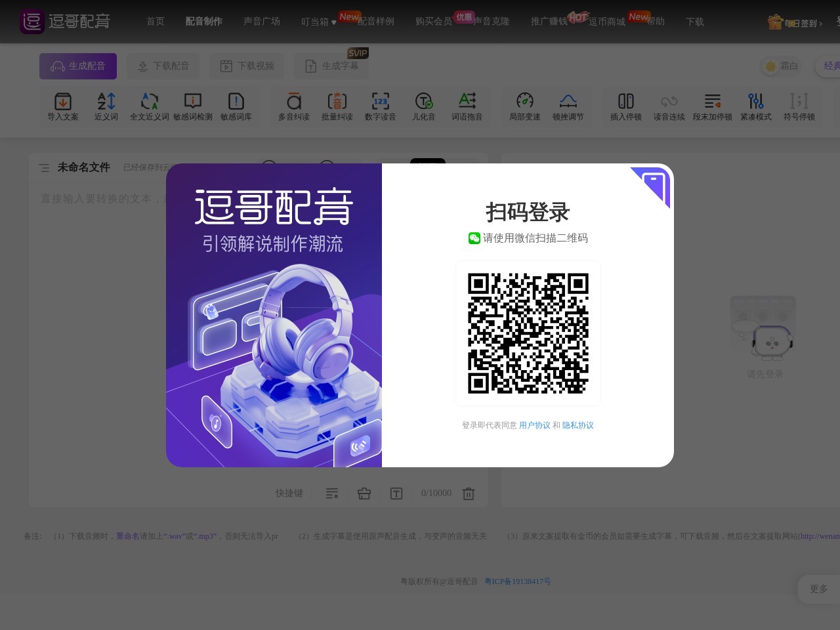Screen dimensions: 840x630
Task: Toggle 紧凑模式 compact mode
Action: click(755, 106)
